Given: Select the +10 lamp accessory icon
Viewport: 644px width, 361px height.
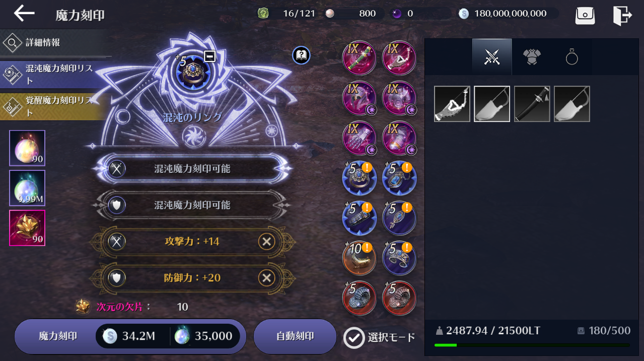Looking at the screenshot, I should coord(359,258).
